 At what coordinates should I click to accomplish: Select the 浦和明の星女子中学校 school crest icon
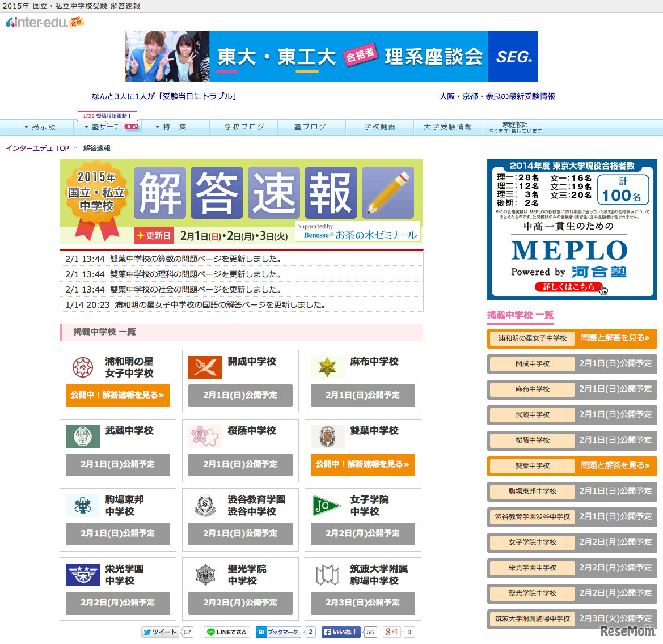click(x=83, y=367)
